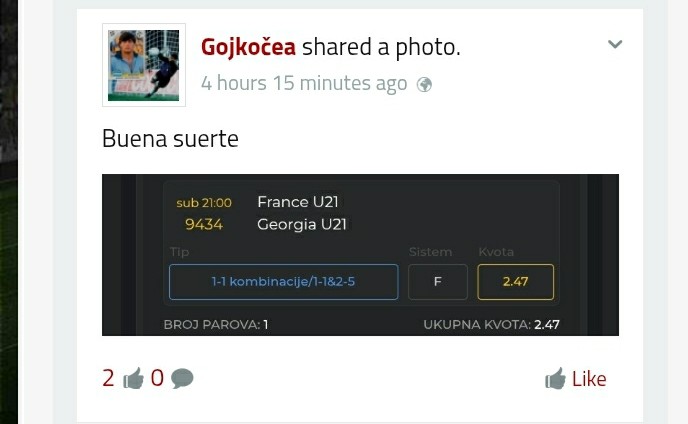
Task: Click the 9434 match code
Action: pos(204,224)
